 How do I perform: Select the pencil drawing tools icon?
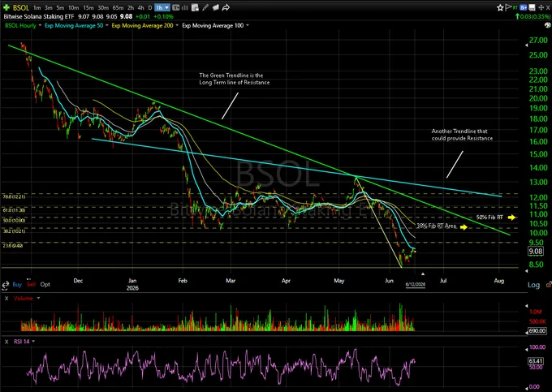[x=205, y=7]
